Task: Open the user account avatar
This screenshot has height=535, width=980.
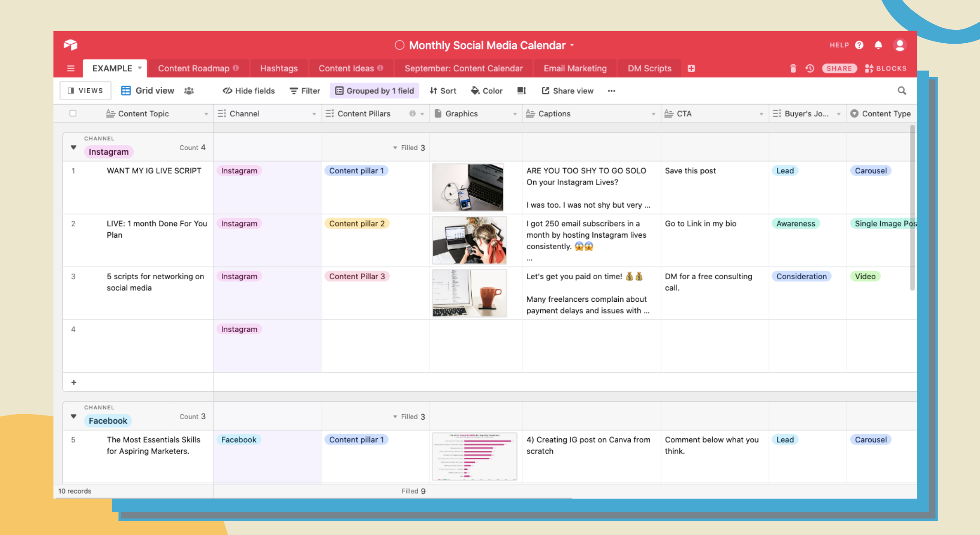Action: [899, 45]
